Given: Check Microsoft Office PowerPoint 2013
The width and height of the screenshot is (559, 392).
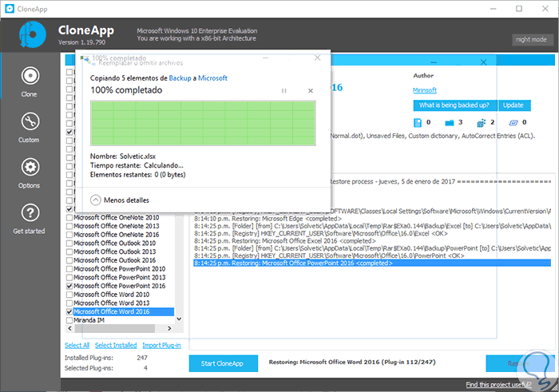Looking at the screenshot, I should pyautogui.click(x=69, y=277).
